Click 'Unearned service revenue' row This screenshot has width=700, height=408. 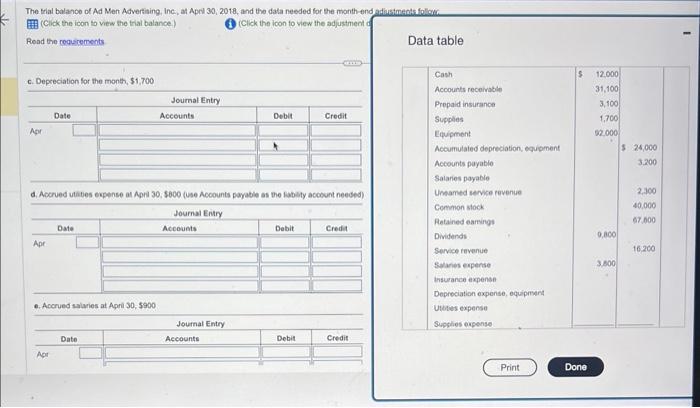(x=478, y=192)
